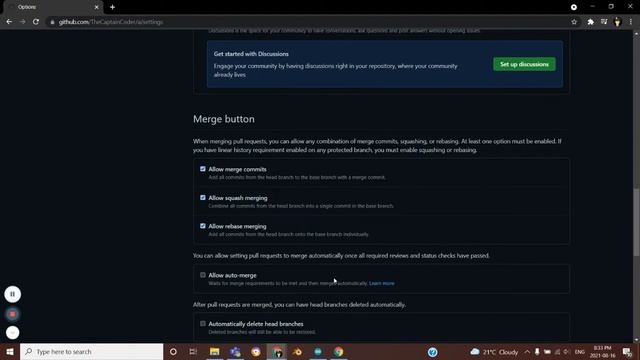Screen dimensions: 640x360
Task: Open the volume tray icon
Action: point(567,351)
